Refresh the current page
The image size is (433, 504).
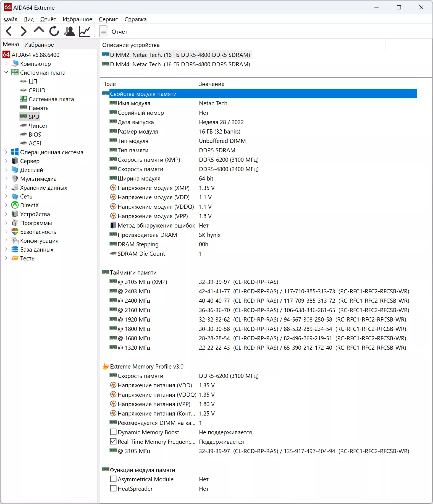[x=54, y=31]
